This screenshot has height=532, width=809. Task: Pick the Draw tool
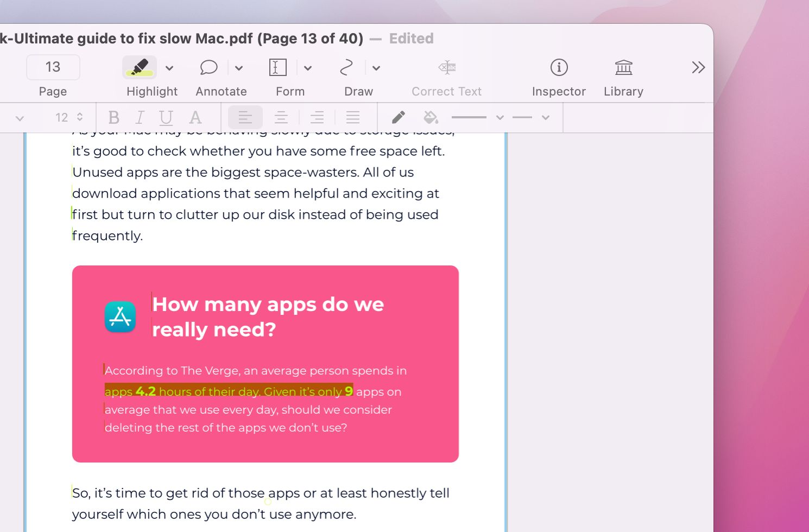pyautogui.click(x=347, y=67)
